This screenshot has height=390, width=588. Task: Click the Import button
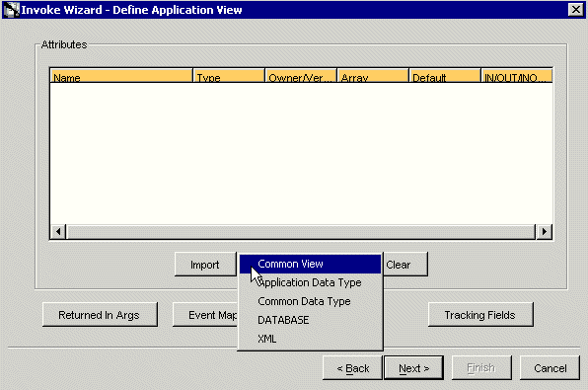pyautogui.click(x=205, y=265)
